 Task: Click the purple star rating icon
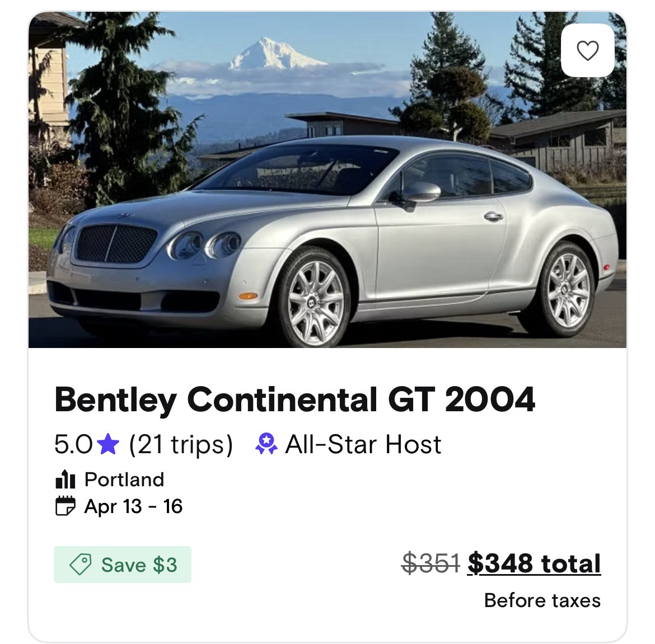(x=108, y=445)
